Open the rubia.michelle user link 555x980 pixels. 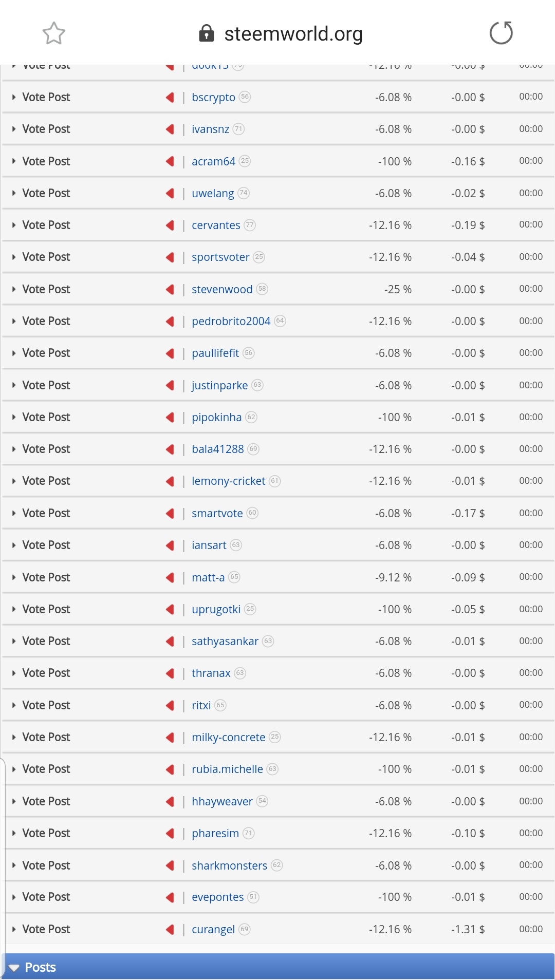227,769
